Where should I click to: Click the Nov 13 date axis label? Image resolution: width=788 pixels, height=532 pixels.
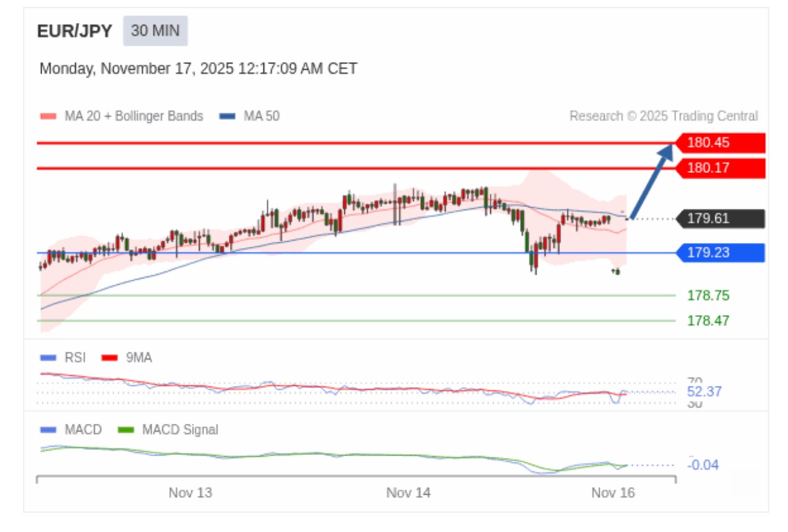tap(190, 493)
